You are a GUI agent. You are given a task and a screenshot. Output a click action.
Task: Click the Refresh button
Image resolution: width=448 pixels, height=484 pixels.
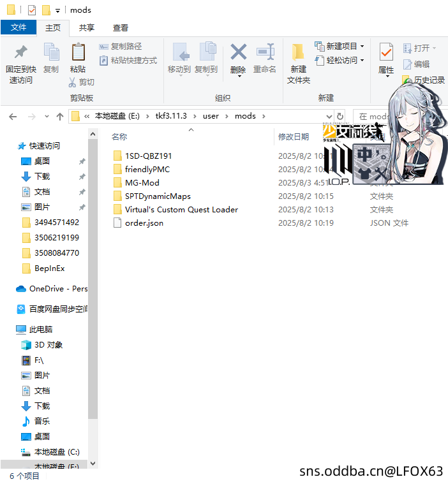point(340,116)
